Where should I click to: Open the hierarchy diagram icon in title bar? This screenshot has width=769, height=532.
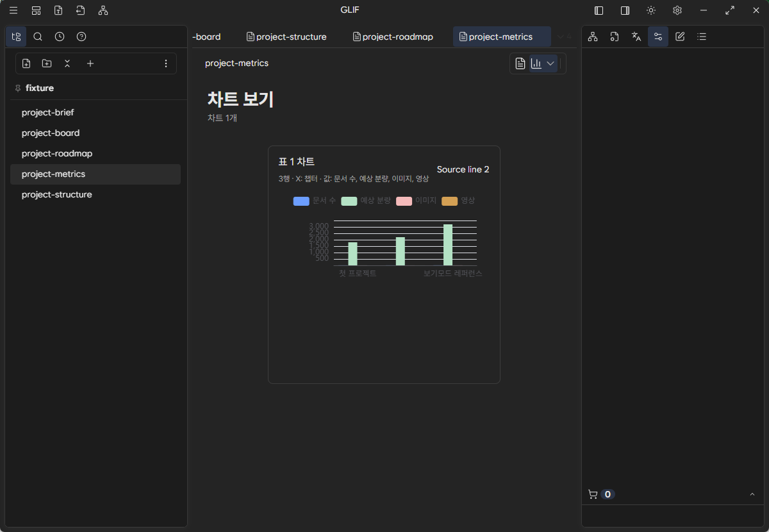click(x=103, y=10)
